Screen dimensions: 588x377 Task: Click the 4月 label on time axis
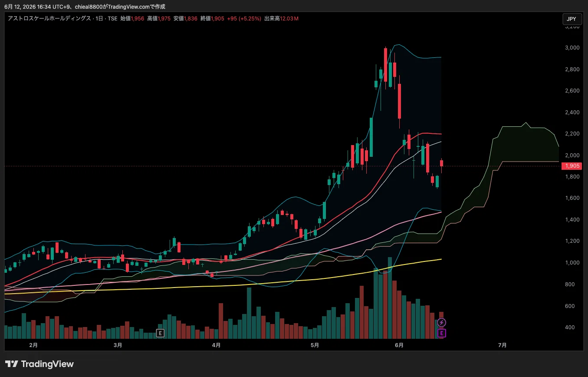click(x=217, y=345)
